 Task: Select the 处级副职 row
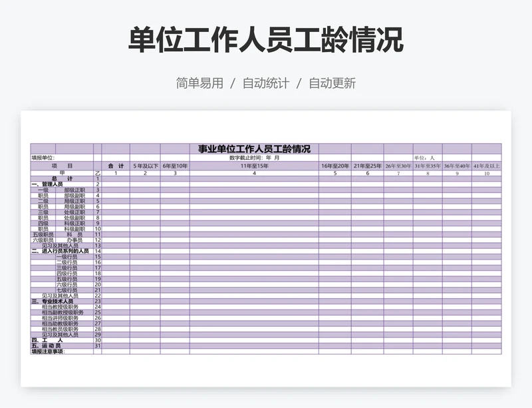266,218
